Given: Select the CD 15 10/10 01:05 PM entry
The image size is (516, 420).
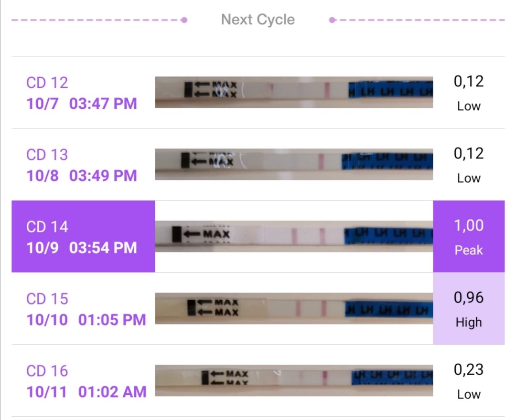Looking at the screenshot, I should (x=86, y=309).
